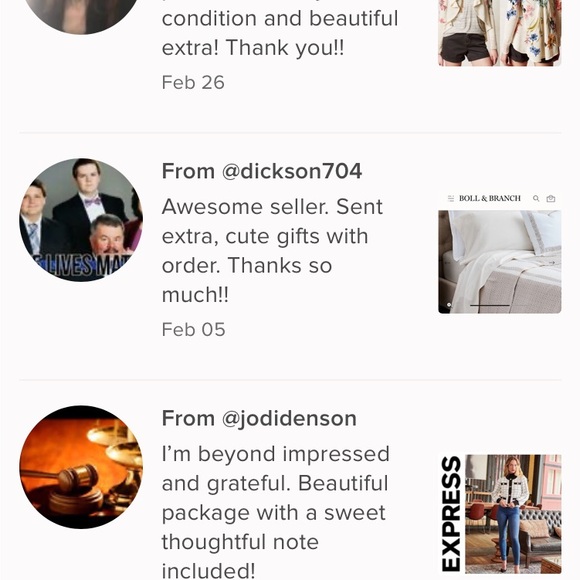This screenshot has width=580, height=580.
Task: Click the BOLL & BRANCH logo text
Action: pyautogui.click(x=490, y=199)
